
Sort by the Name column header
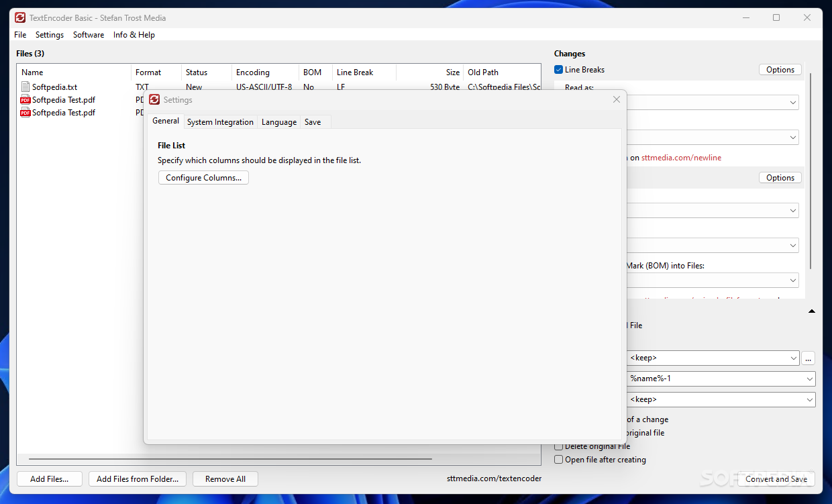coord(74,72)
